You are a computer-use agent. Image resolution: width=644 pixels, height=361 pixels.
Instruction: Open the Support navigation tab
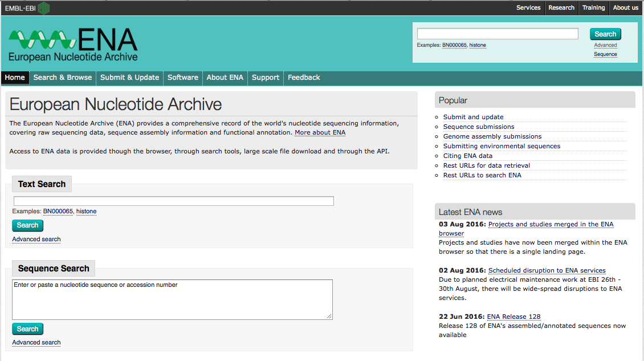coord(266,78)
